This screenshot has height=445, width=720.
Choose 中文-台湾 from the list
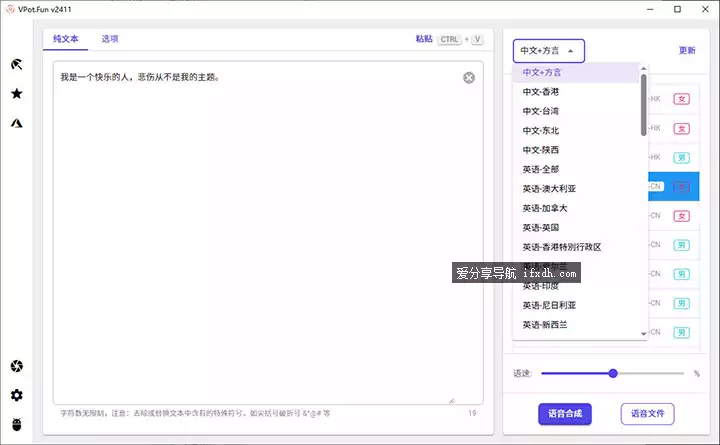(x=576, y=111)
